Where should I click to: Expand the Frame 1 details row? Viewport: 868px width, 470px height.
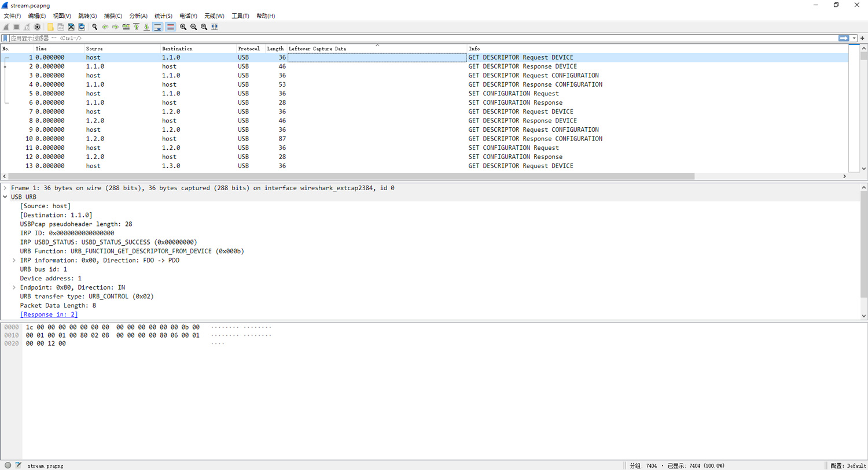[x=5, y=188]
